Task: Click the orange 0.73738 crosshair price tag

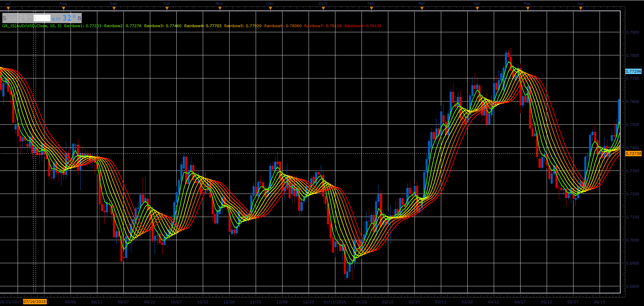Action: click(x=633, y=154)
